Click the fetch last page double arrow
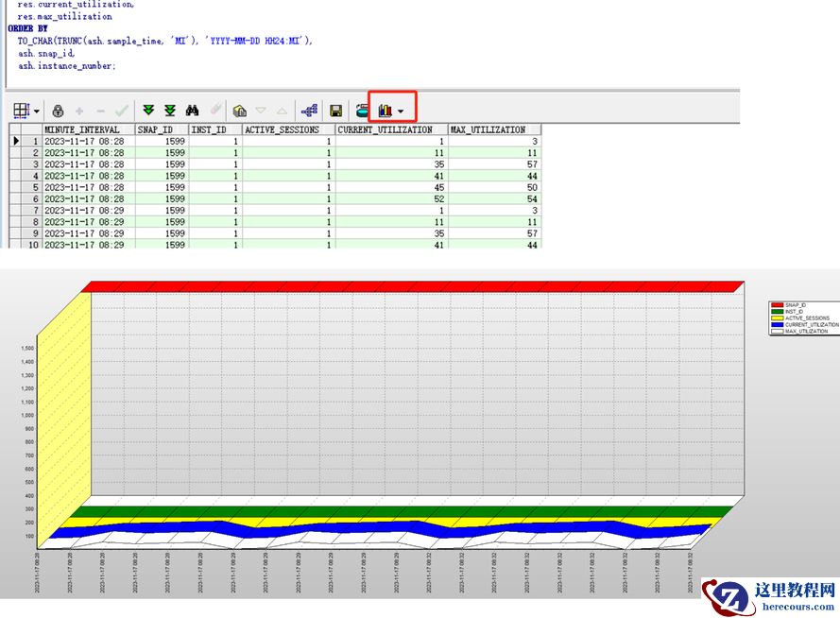Image resolution: width=840 pixels, height=618 pixels. pyautogui.click(x=170, y=111)
